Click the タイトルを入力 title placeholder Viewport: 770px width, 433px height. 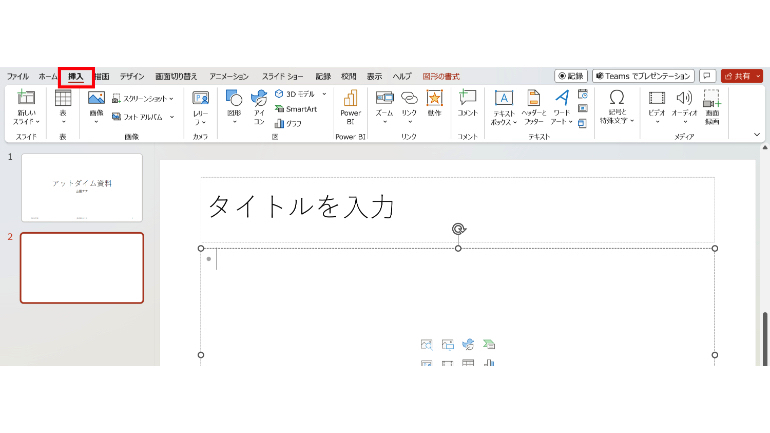click(x=457, y=209)
